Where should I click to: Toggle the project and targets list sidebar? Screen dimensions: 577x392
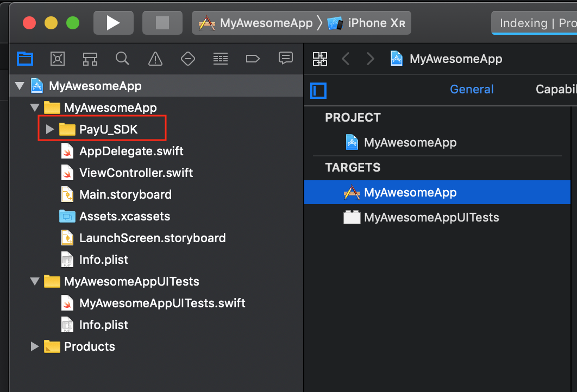click(x=318, y=91)
